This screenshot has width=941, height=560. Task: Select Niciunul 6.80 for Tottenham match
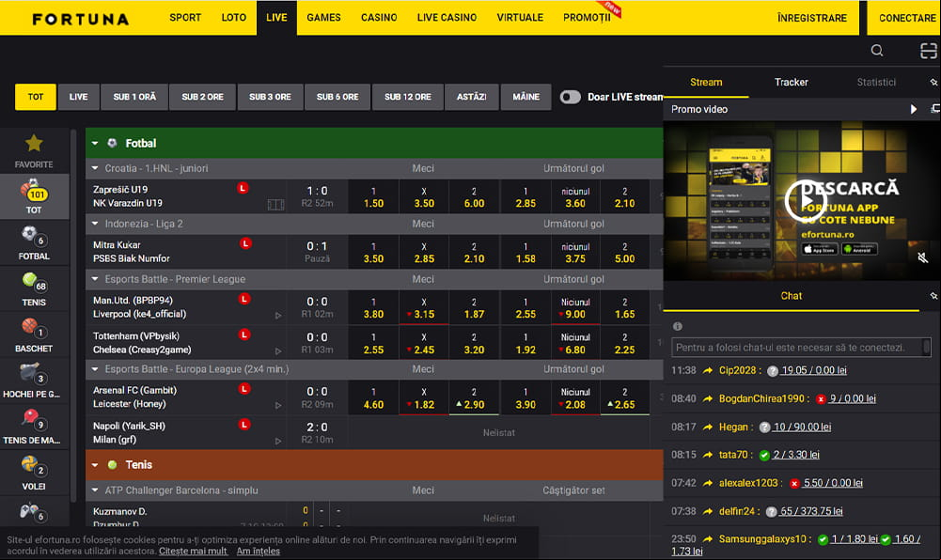(575, 344)
